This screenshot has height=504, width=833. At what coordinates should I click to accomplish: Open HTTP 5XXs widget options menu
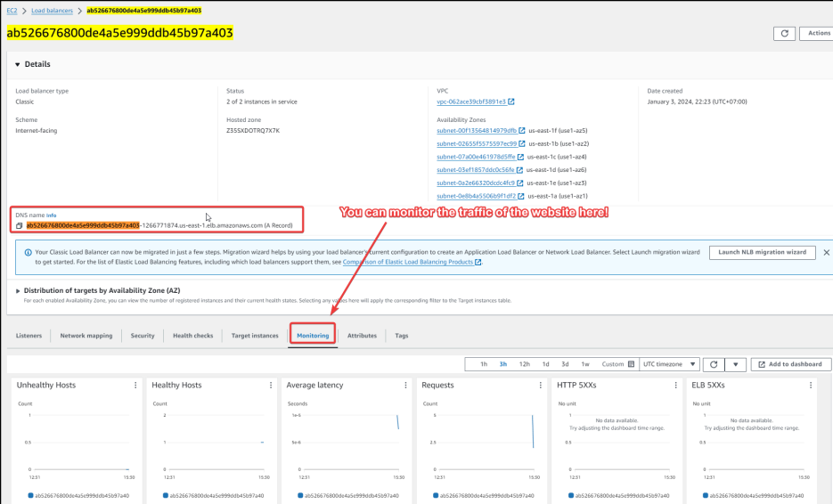click(675, 385)
